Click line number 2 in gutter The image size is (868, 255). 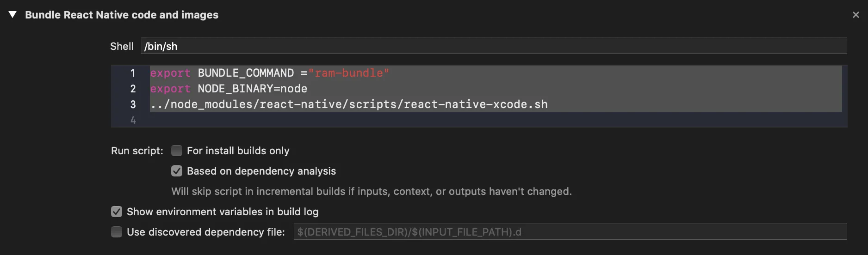(x=133, y=89)
